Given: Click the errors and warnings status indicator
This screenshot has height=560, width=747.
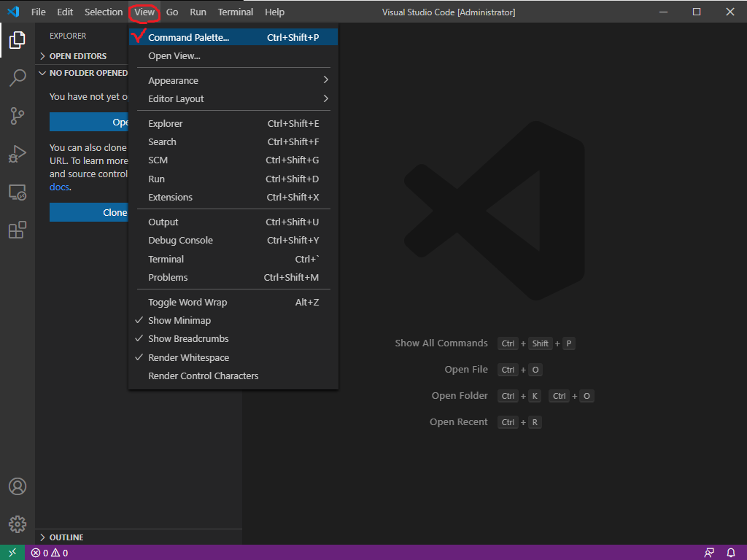Looking at the screenshot, I should tap(50, 553).
